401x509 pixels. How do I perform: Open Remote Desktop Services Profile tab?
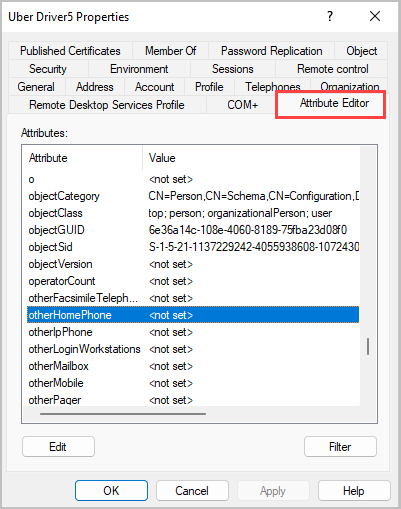(x=107, y=105)
